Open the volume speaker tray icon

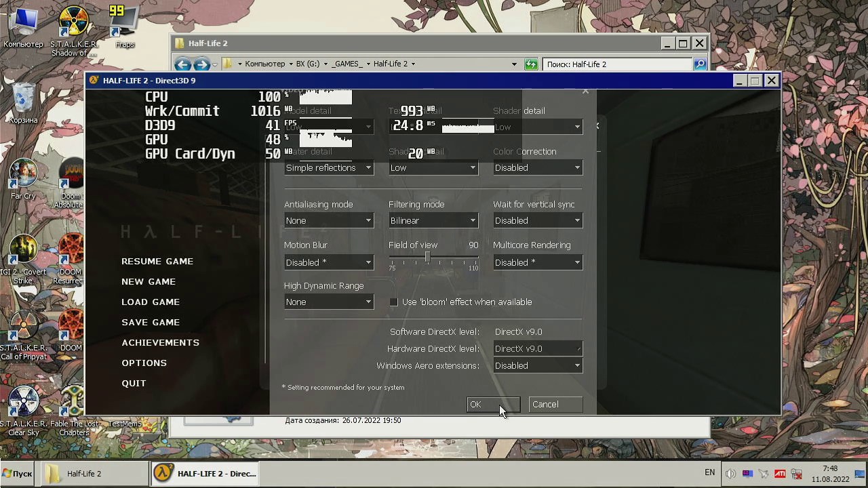(731, 474)
